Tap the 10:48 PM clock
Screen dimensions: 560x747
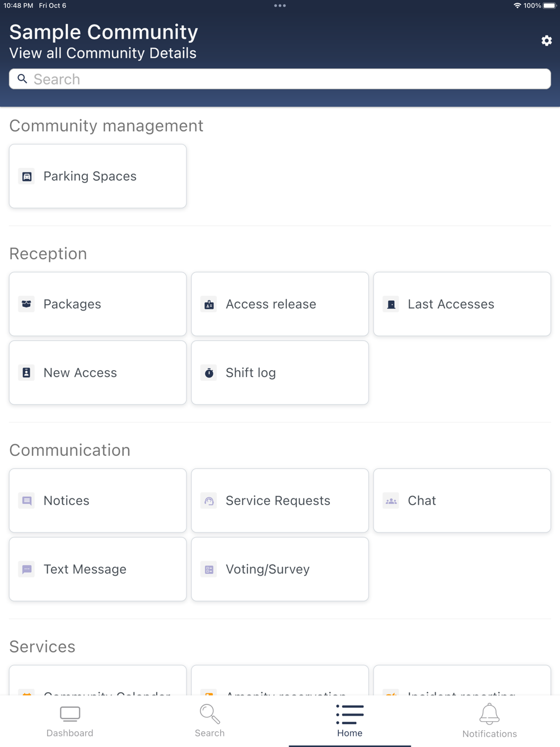click(x=18, y=6)
